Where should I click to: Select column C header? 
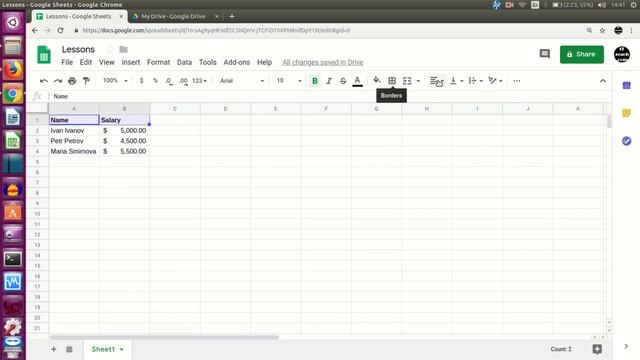[x=175, y=109]
